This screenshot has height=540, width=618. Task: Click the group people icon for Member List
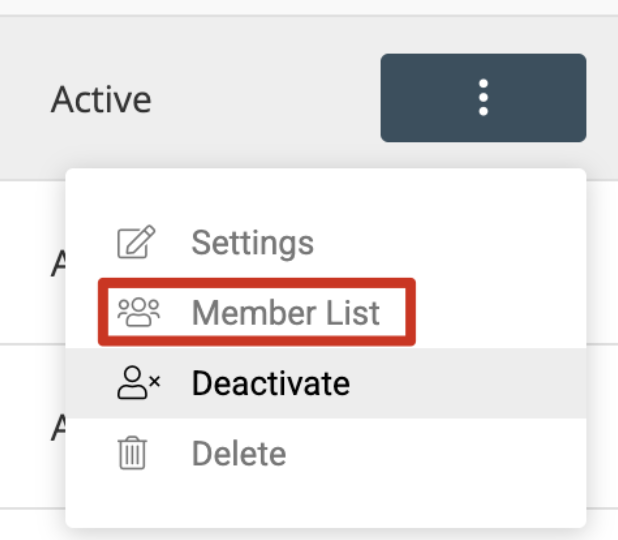(139, 312)
